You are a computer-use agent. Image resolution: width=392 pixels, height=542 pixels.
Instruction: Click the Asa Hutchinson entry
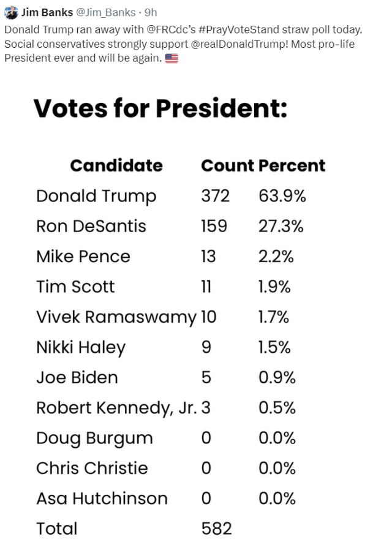pyautogui.click(x=102, y=499)
